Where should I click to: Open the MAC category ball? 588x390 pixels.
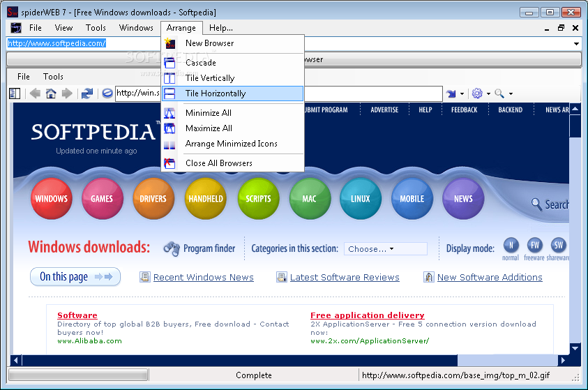coord(310,199)
